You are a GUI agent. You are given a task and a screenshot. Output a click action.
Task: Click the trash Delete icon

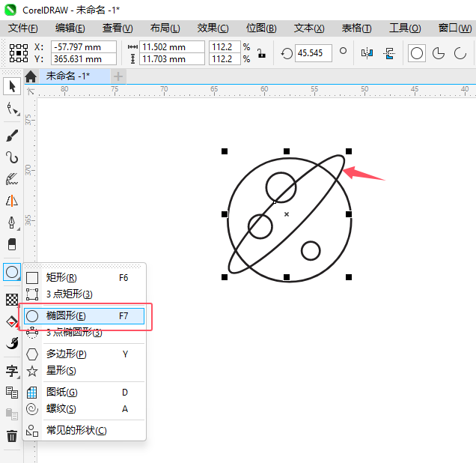tap(12, 436)
